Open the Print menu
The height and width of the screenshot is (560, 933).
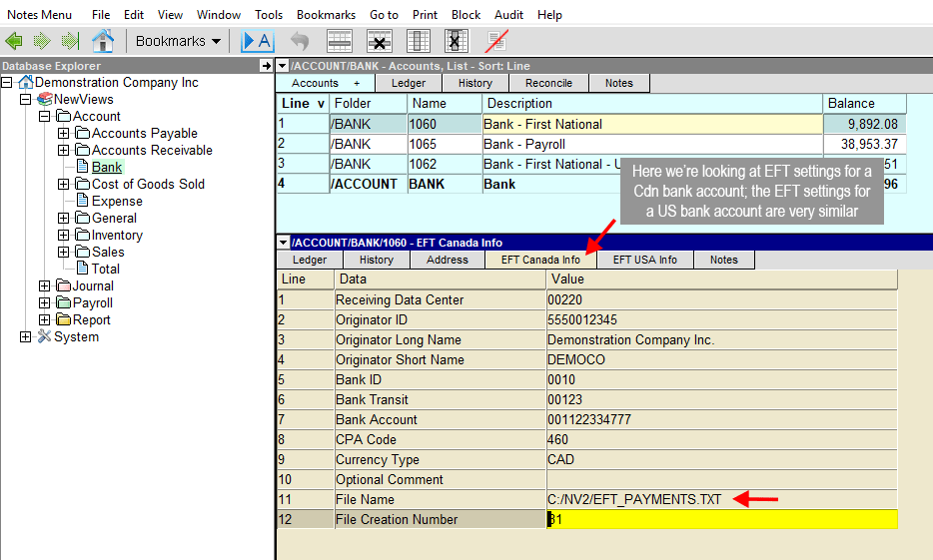425,15
